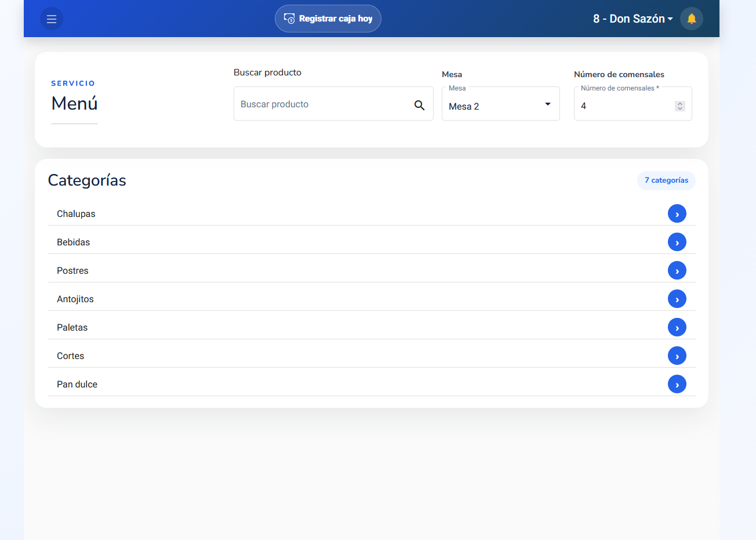Select the Chalupas category row

(x=372, y=213)
